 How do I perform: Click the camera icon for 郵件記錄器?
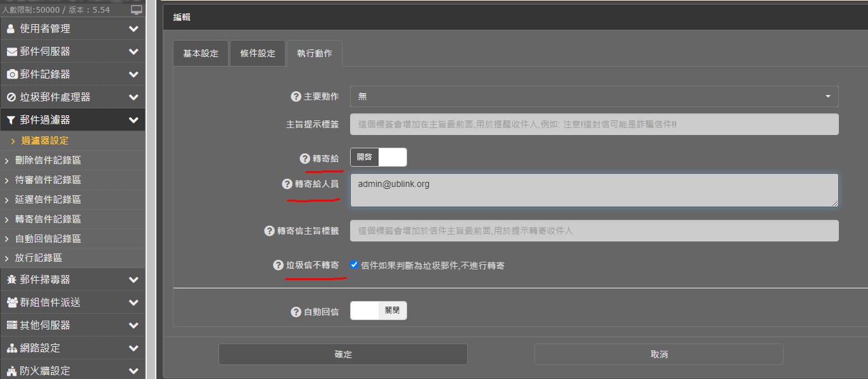(x=11, y=74)
